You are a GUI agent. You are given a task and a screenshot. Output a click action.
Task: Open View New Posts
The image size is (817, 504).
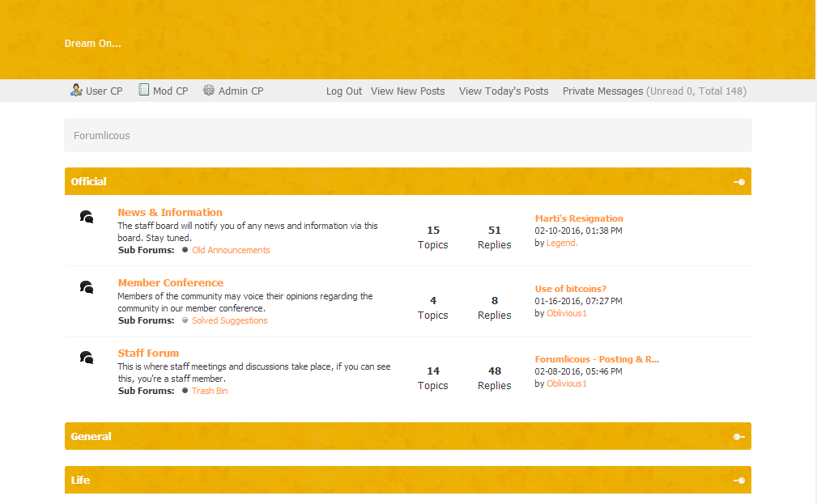407,91
